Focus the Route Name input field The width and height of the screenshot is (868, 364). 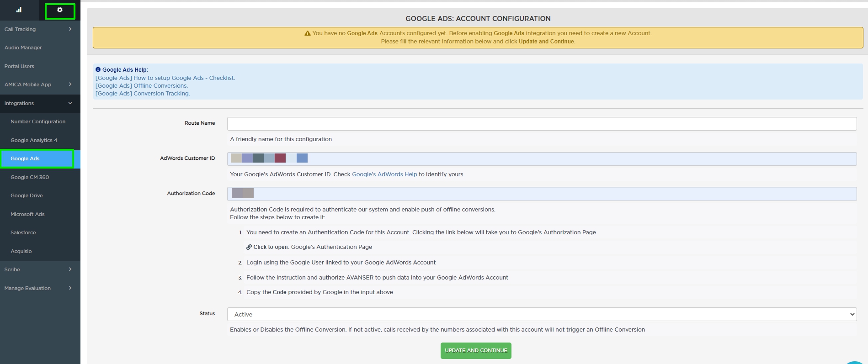pos(542,124)
